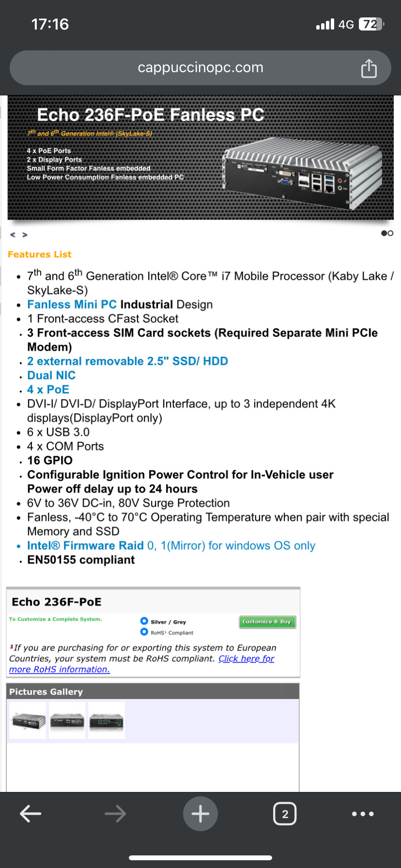Go back with the browser back arrow
Viewport: 401px width, 868px height.
(x=31, y=814)
